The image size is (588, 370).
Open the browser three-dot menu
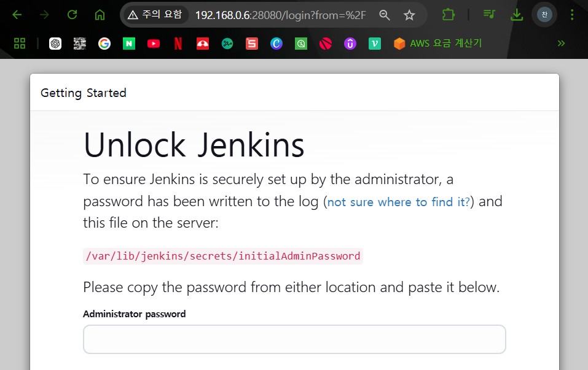tap(572, 15)
